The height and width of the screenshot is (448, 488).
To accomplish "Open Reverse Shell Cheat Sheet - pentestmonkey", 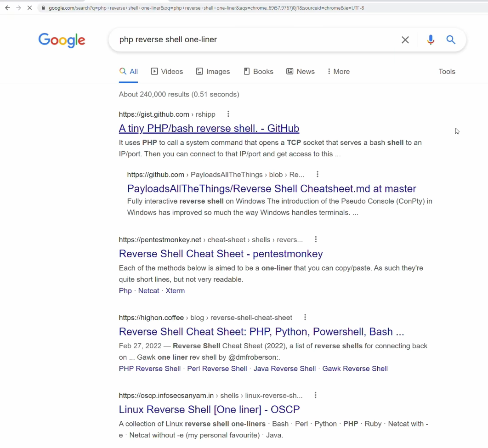I will [221, 254].
